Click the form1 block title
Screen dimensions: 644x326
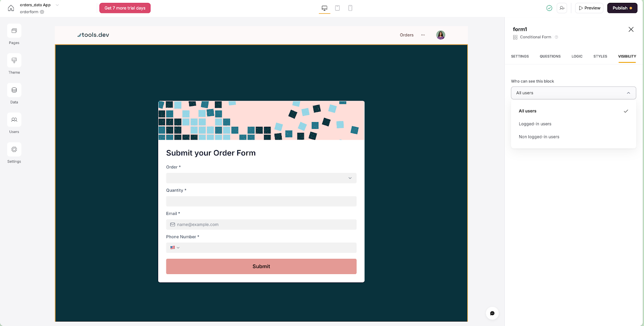[x=520, y=29]
